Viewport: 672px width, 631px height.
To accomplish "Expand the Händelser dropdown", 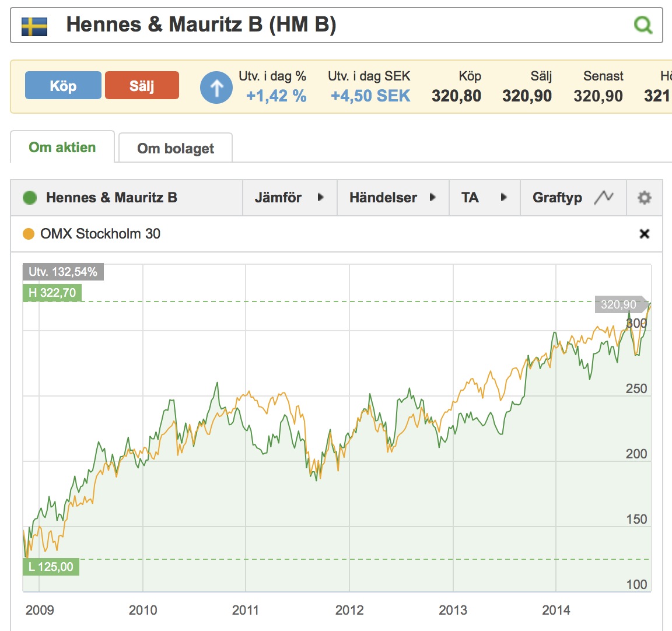I will tap(393, 198).
